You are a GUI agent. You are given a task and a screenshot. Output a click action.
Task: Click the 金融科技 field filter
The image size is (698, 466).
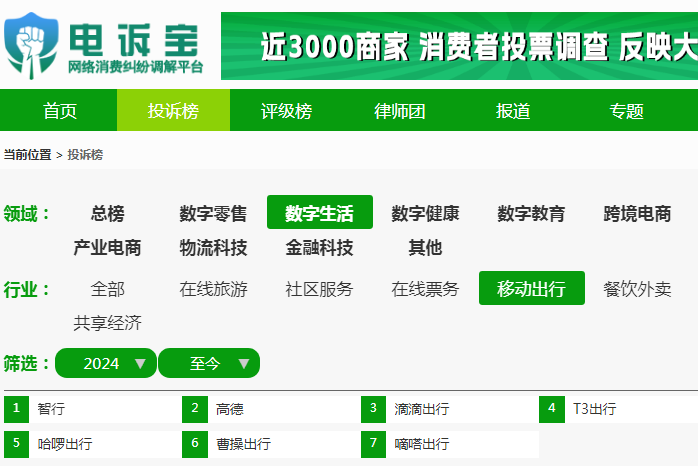319,247
